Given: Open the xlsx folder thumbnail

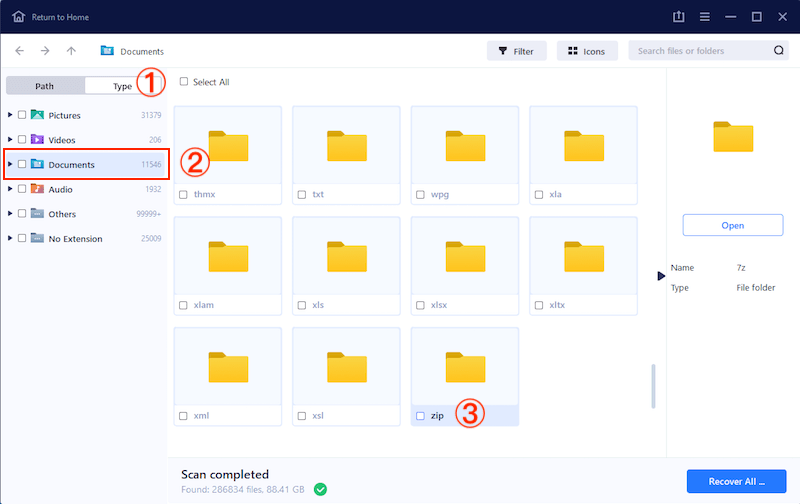Looking at the screenshot, I should coord(465,256).
